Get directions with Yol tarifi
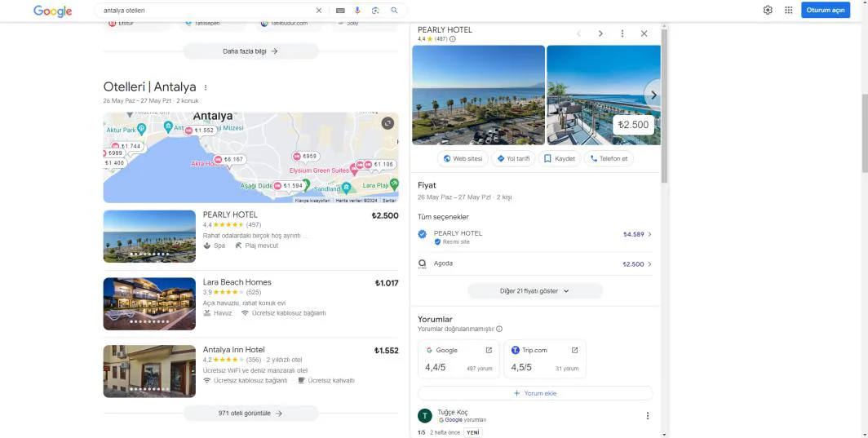The height and width of the screenshot is (438, 868). pyautogui.click(x=513, y=158)
